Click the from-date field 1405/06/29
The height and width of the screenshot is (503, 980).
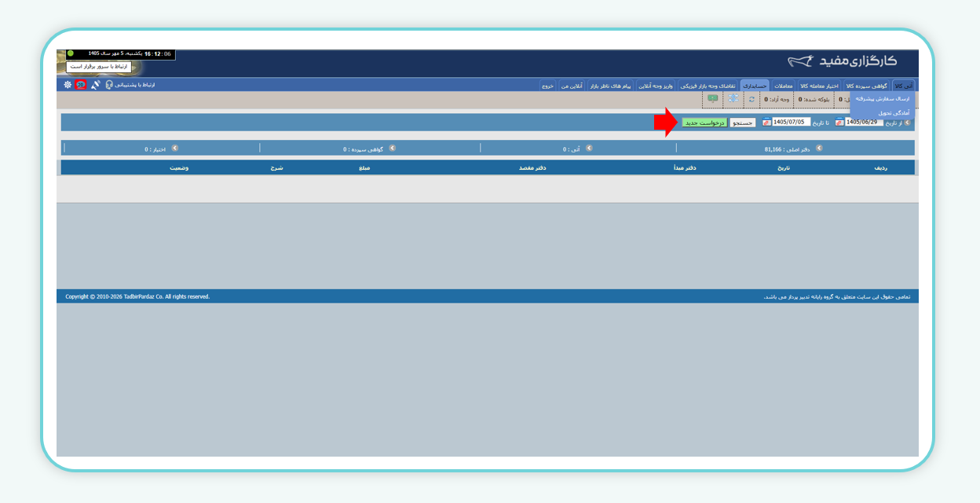(864, 122)
